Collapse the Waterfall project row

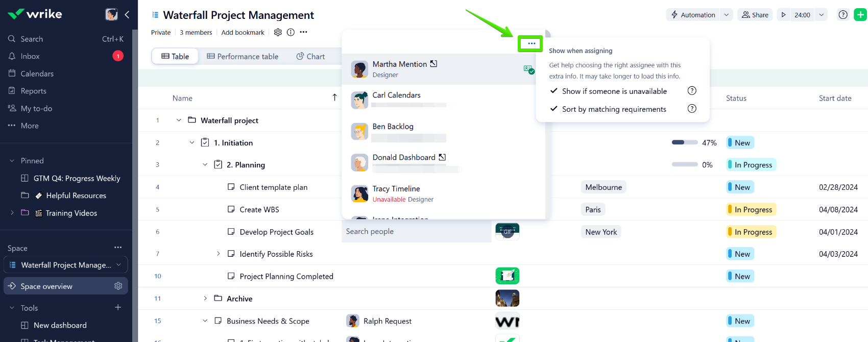pos(179,120)
